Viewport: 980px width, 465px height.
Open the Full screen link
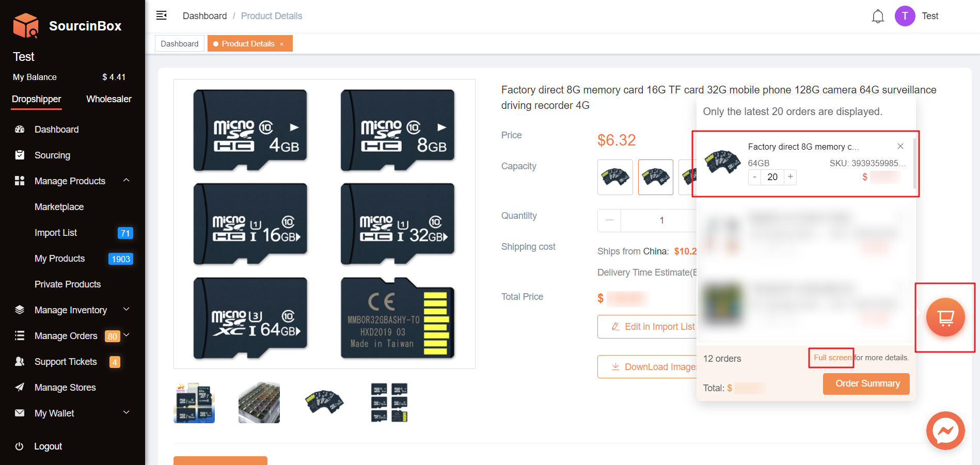[832, 358]
